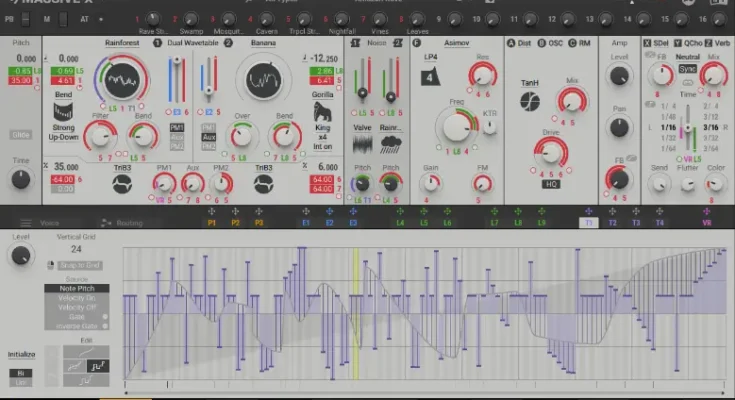Toggle the HQ mode under Drive

551,184
